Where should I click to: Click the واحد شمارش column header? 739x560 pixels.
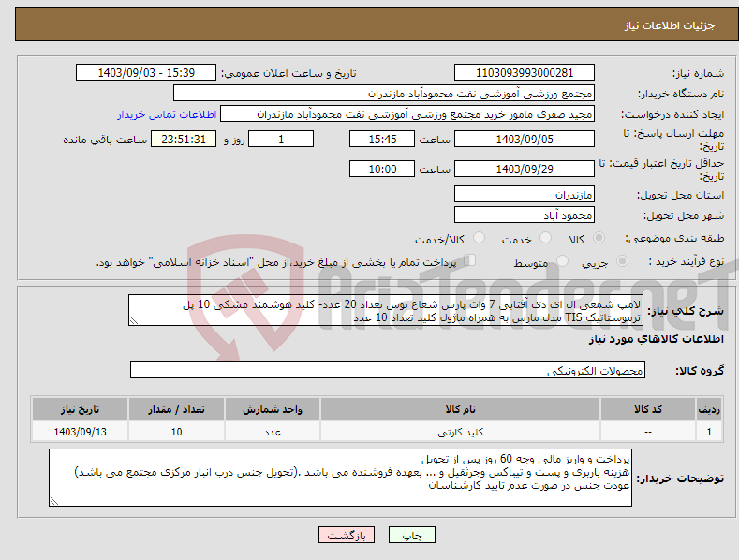(x=273, y=409)
